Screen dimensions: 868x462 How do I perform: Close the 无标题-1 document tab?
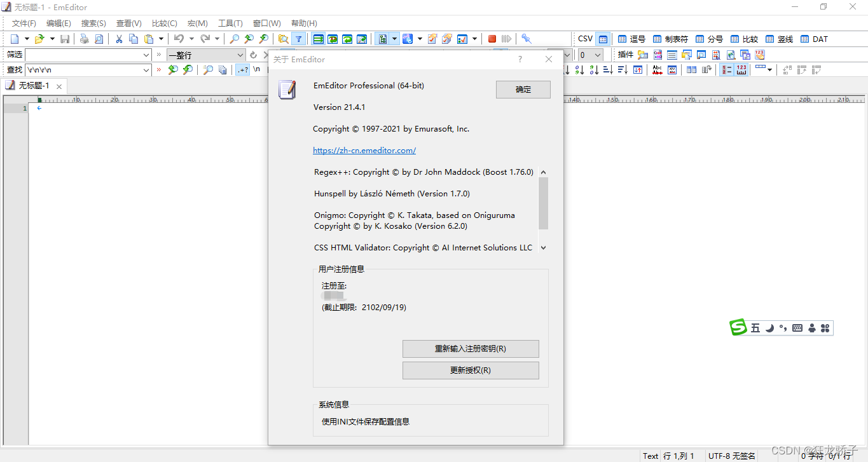59,86
